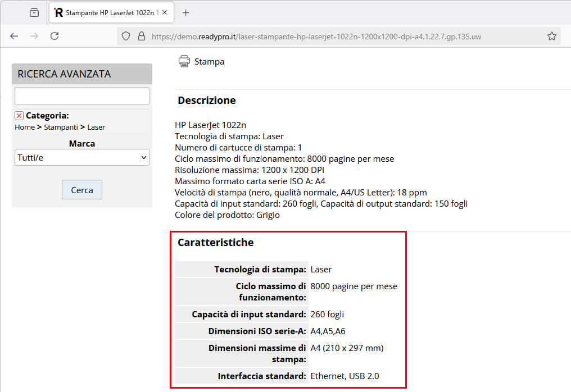Remove the Categoria filter with the red X

point(19,116)
